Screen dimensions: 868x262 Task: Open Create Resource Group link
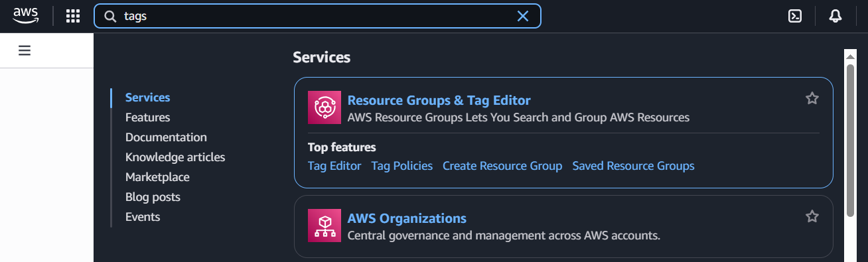502,166
